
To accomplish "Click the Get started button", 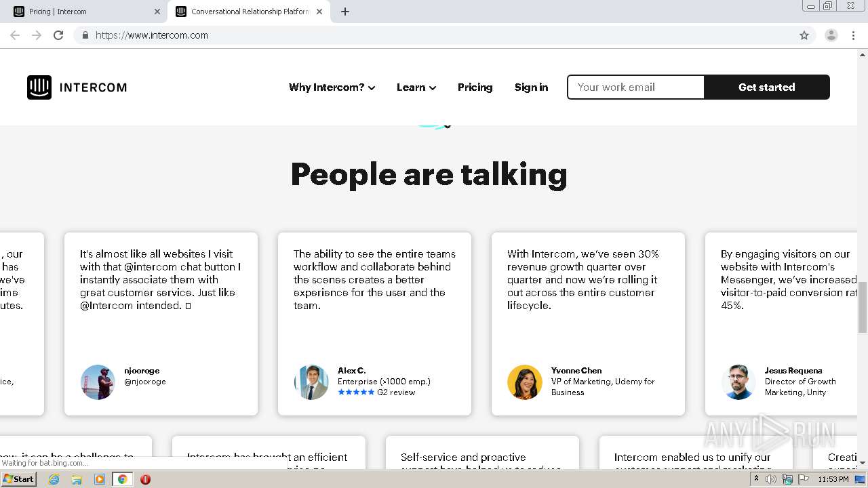I will pos(767,87).
